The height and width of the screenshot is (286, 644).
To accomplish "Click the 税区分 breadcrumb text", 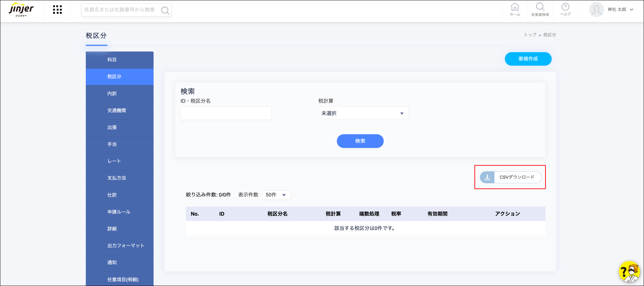I will coord(550,35).
